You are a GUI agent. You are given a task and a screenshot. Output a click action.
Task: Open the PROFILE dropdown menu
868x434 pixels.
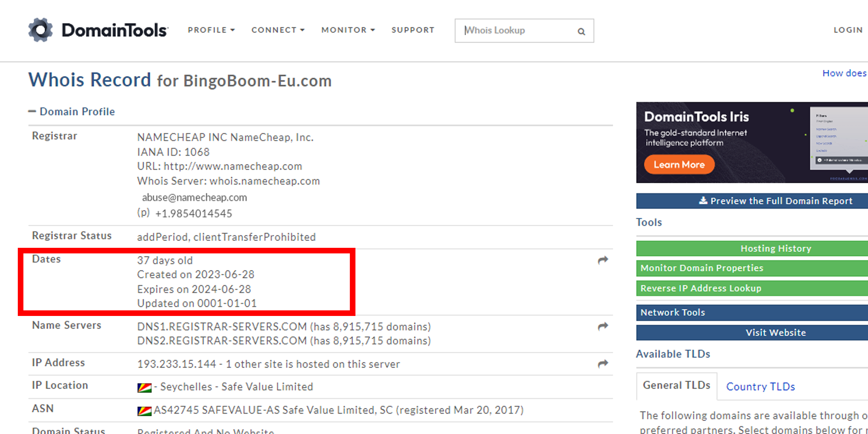[x=211, y=30]
